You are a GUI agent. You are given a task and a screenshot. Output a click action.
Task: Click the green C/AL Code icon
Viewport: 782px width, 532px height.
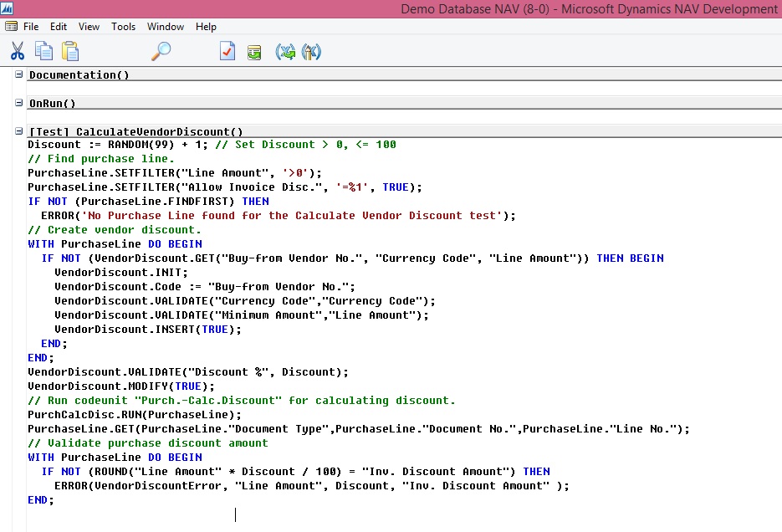point(254,52)
